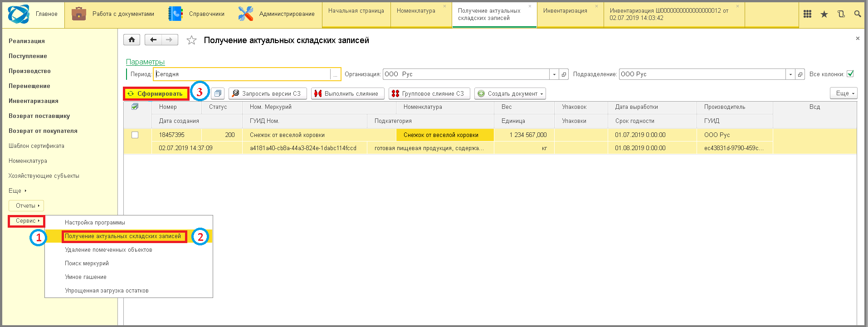Select highlighted cell Снежок от веселой коровки

(445, 135)
